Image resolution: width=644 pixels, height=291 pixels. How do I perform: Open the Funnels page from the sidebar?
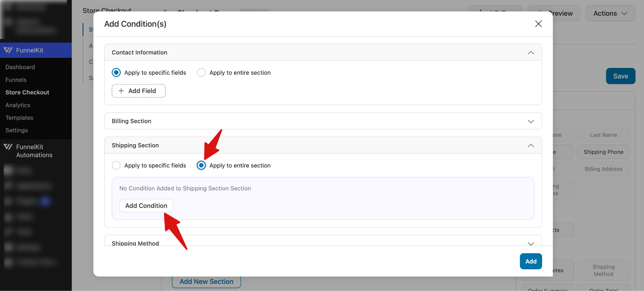click(16, 80)
